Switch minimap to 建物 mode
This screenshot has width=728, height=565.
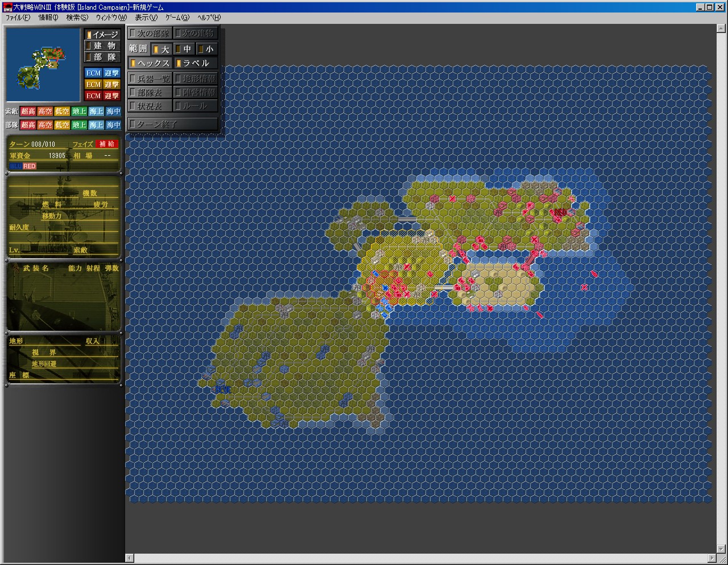tap(102, 45)
